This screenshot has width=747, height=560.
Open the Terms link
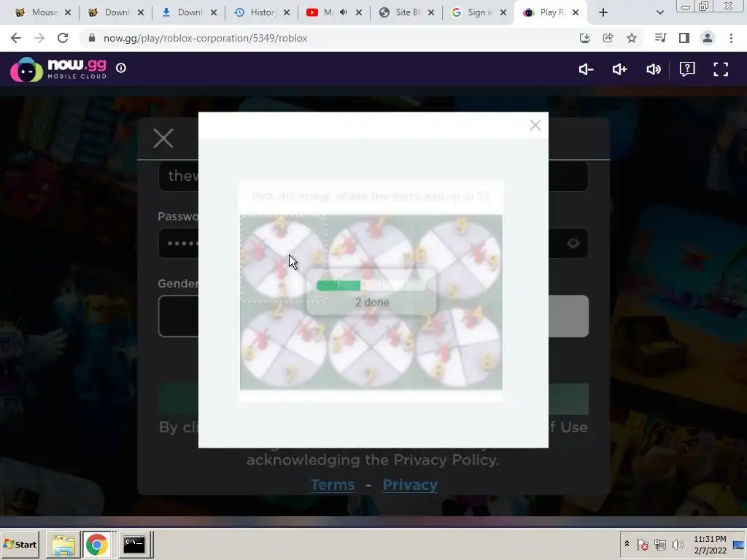(x=333, y=485)
